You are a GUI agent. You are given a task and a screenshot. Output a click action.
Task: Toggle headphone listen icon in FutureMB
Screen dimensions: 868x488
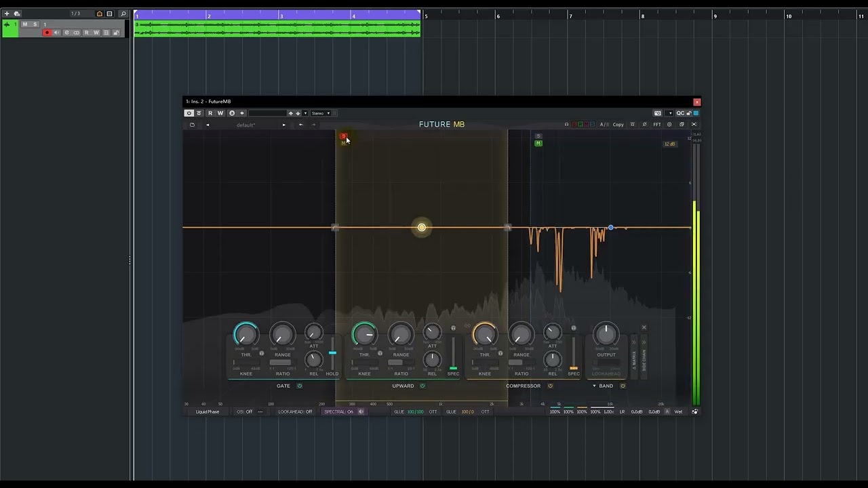566,124
